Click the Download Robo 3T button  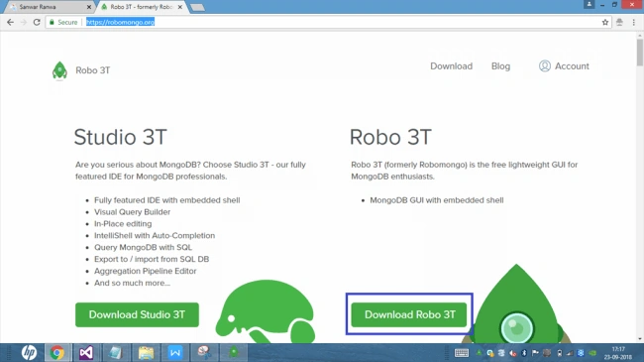coord(409,314)
